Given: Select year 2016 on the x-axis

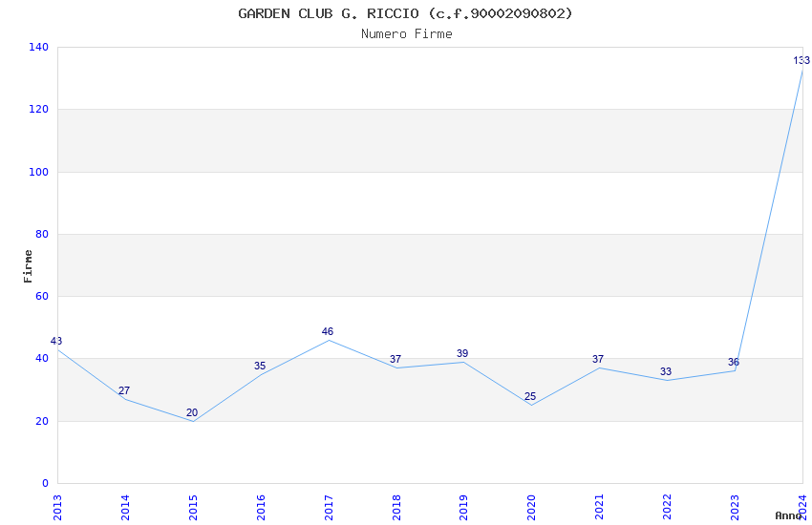Looking at the screenshot, I should click(x=261, y=508).
